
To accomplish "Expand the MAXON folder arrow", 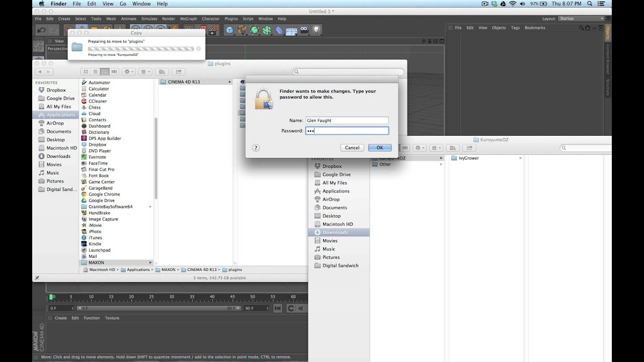I will click(x=150, y=262).
